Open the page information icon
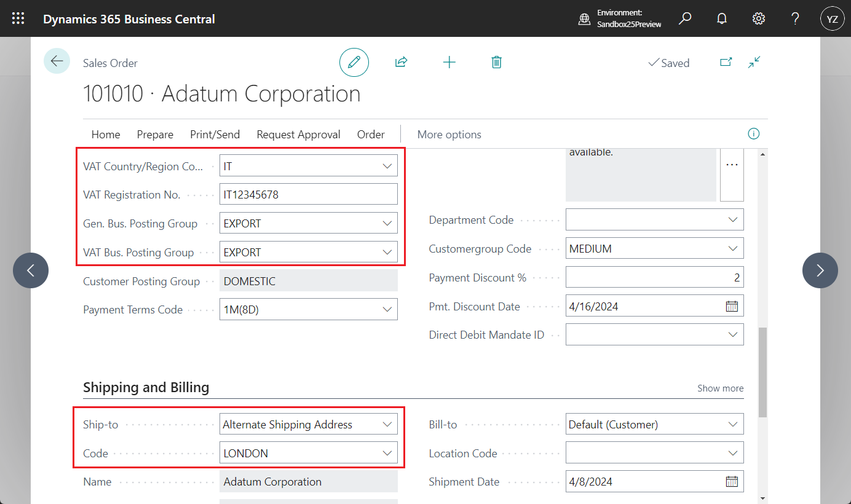This screenshot has height=504, width=851. [x=753, y=133]
